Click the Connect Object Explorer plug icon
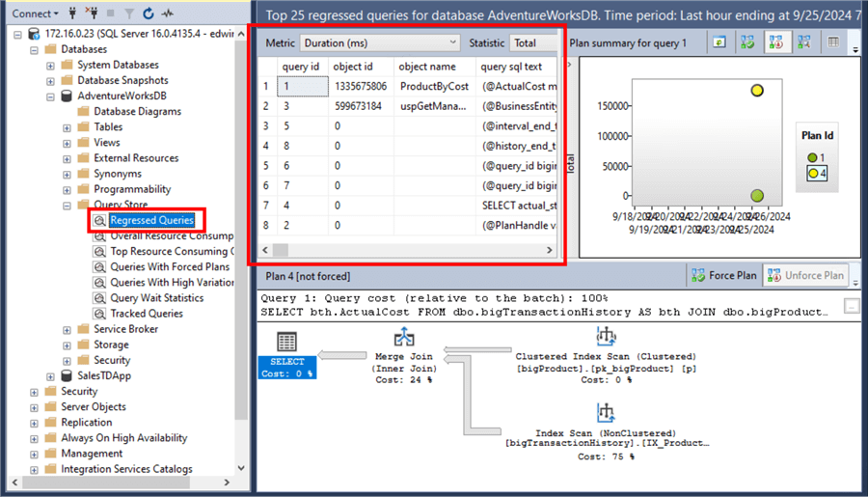868x497 pixels. 72,13
